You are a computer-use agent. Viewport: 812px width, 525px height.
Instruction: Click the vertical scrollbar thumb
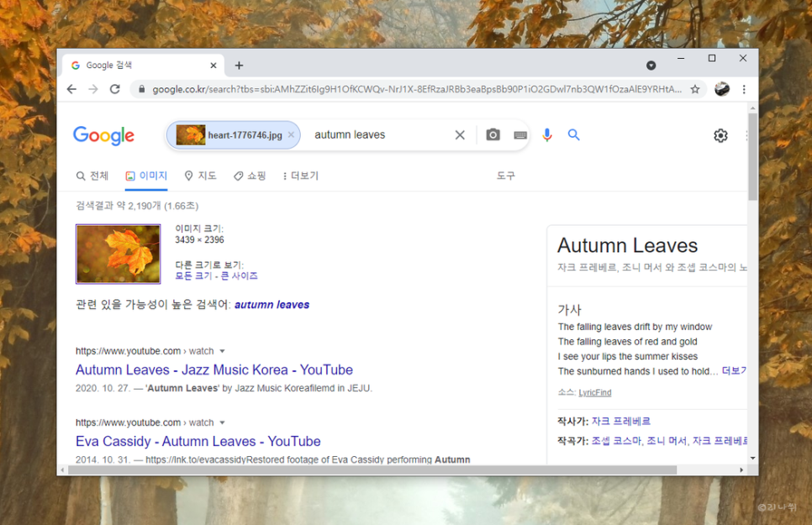pyautogui.click(x=753, y=157)
